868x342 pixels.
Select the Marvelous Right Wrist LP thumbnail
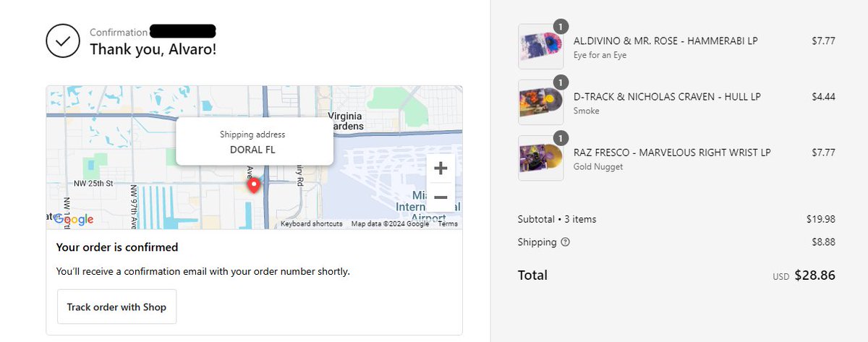click(x=541, y=158)
